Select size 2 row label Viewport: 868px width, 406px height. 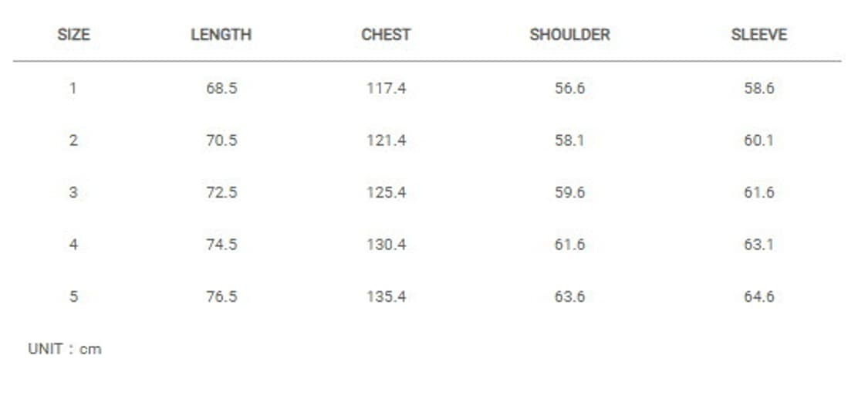click(73, 140)
